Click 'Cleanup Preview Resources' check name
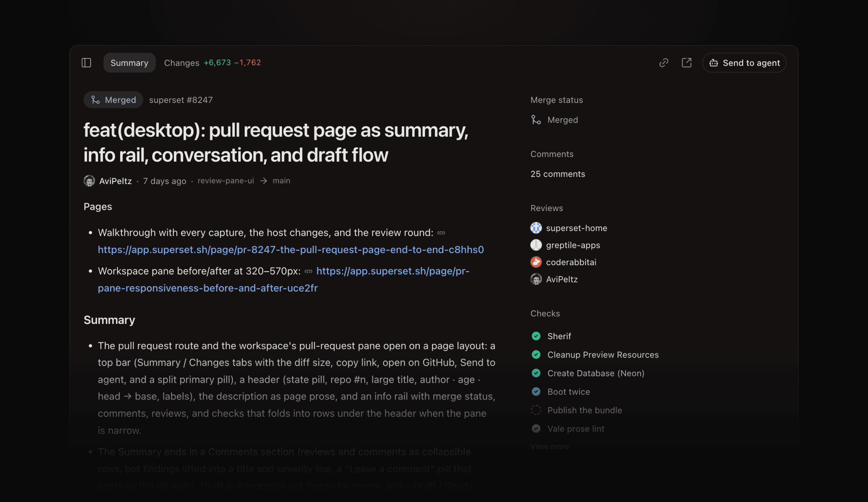The image size is (868, 502). [x=603, y=355]
